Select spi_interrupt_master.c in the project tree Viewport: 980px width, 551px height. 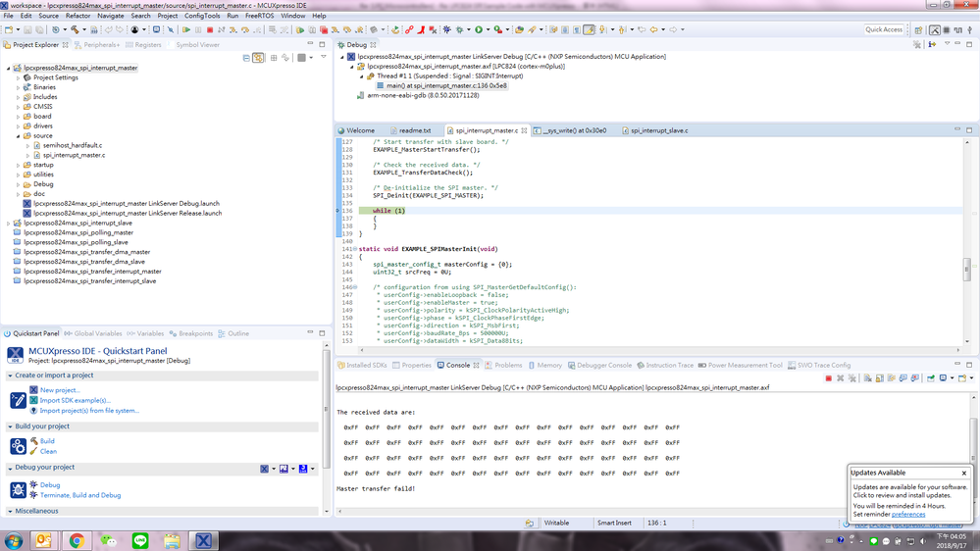coord(73,155)
